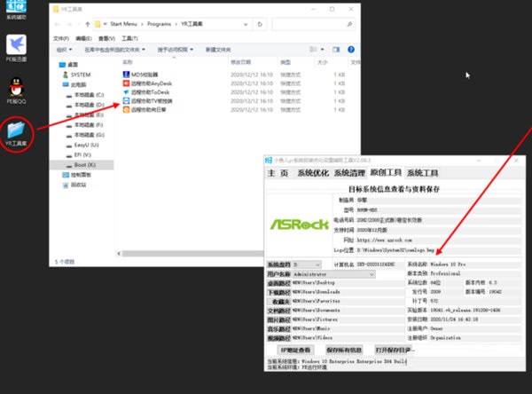Open the PE版QQ desktop icon

(x=16, y=87)
